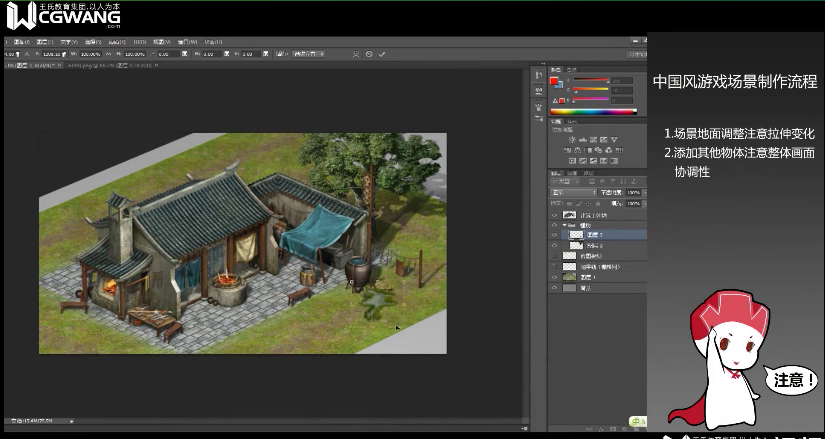
Task: Cancel the transform via the circle-slash icon
Action: [x=369, y=54]
